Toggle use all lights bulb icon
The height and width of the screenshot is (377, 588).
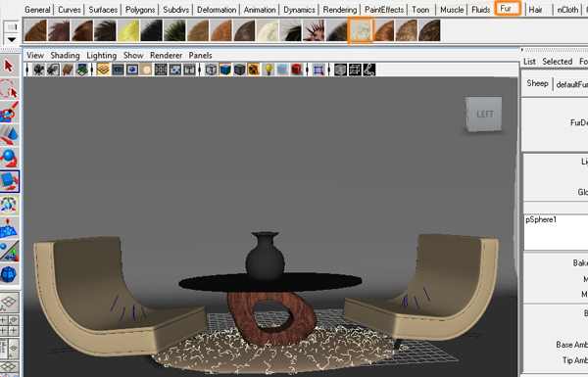point(269,70)
